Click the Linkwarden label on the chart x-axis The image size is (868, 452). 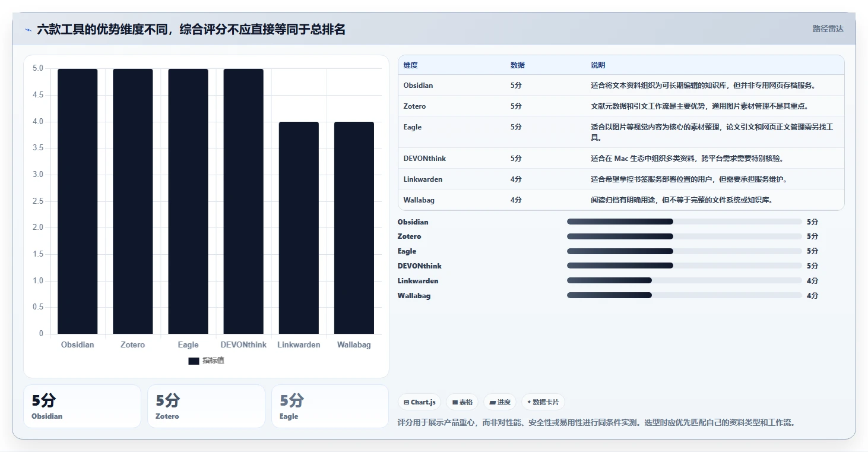click(299, 344)
